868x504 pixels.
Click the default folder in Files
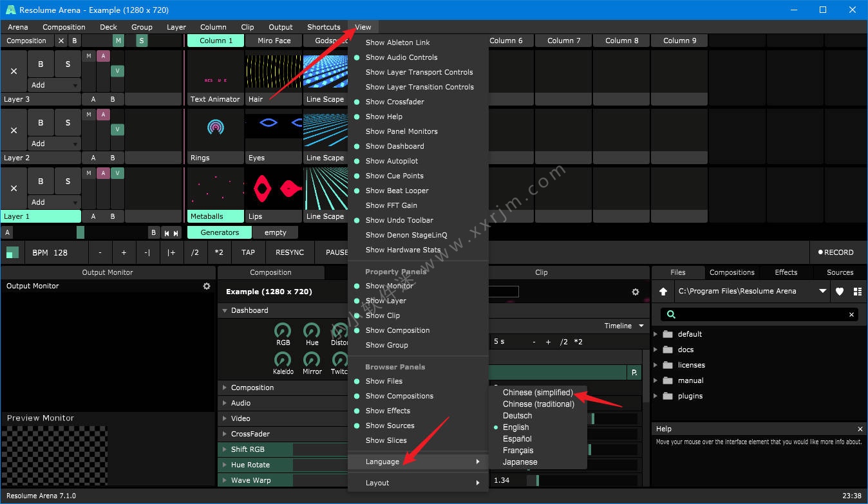click(690, 334)
